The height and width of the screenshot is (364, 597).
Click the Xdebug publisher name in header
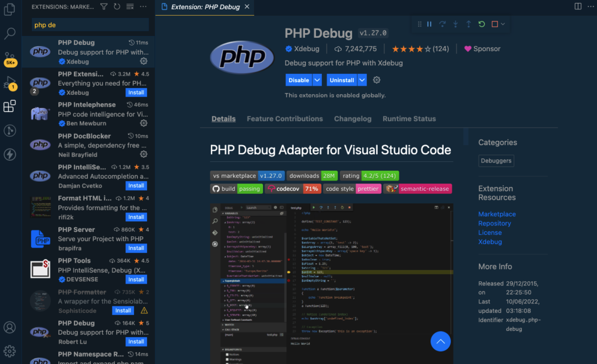(307, 49)
